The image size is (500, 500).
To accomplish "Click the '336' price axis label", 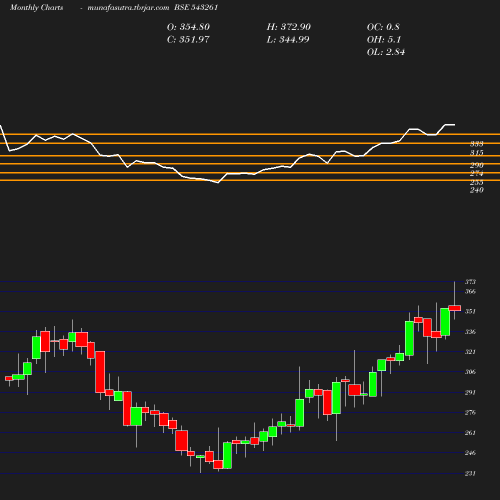I will click(470, 332).
